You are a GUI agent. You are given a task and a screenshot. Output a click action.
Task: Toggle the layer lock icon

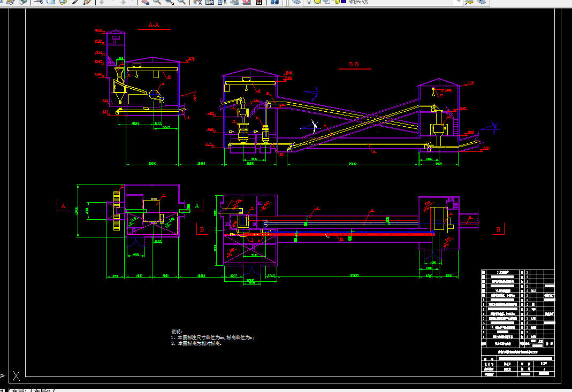pyautogui.click(x=337, y=2)
